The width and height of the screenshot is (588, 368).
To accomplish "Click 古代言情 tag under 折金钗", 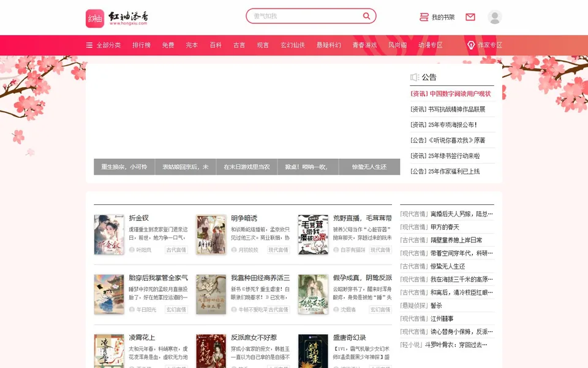I will tap(176, 250).
